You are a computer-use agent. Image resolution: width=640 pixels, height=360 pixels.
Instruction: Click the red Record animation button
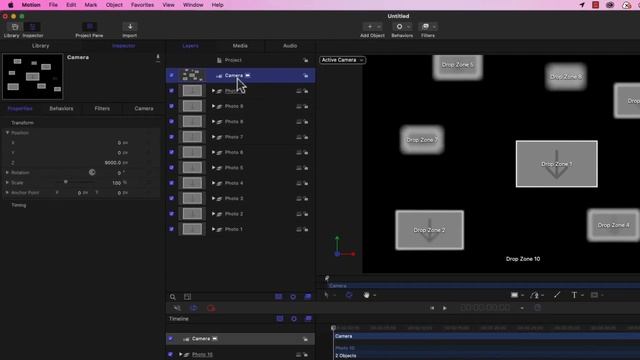coord(211,308)
